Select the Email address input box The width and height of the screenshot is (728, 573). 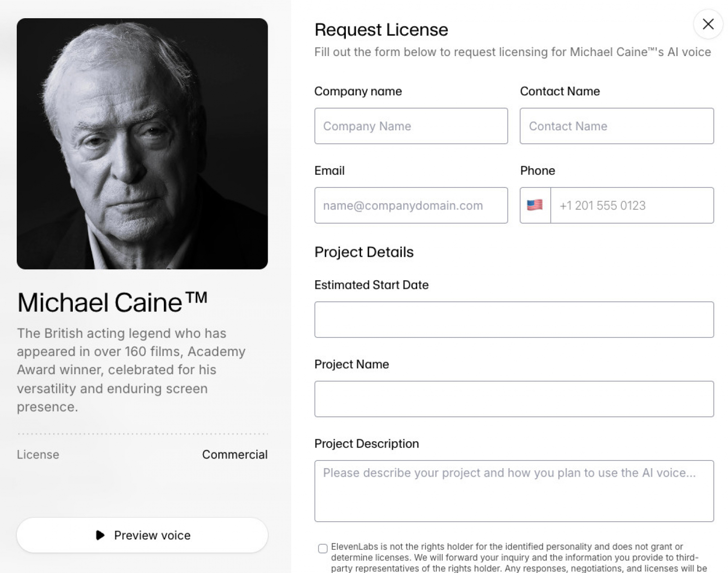(411, 206)
